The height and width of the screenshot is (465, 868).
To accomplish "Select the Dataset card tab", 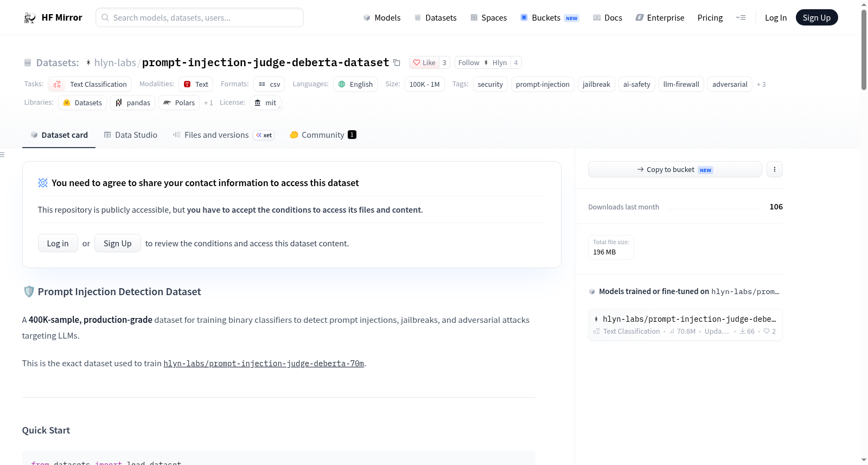I will [x=59, y=135].
